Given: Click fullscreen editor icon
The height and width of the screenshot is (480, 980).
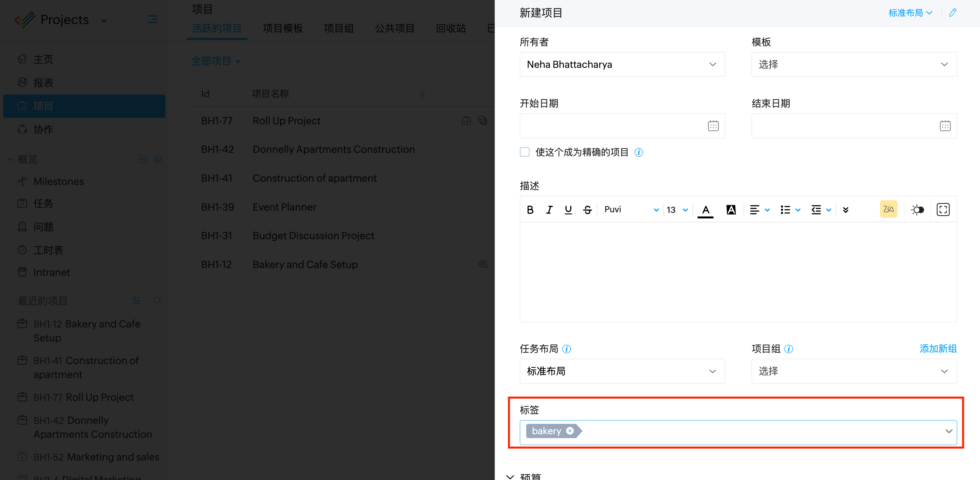Looking at the screenshot, I should point(943,210).
